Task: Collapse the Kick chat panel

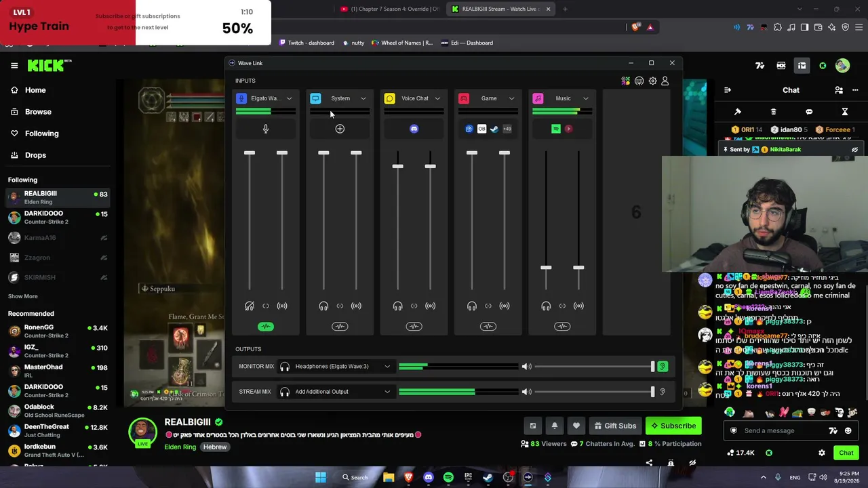Action: click(728, 90)
